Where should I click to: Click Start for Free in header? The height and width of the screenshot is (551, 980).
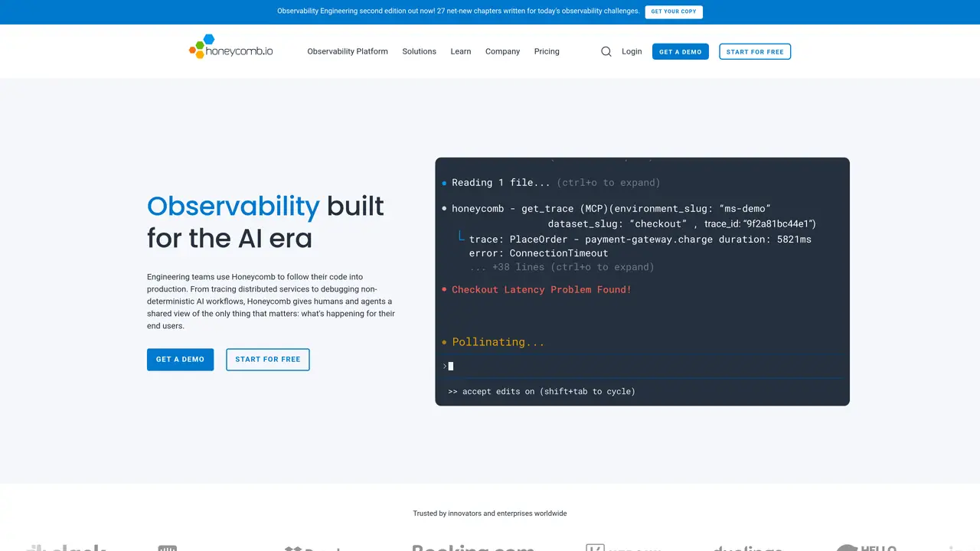[755, 51]
